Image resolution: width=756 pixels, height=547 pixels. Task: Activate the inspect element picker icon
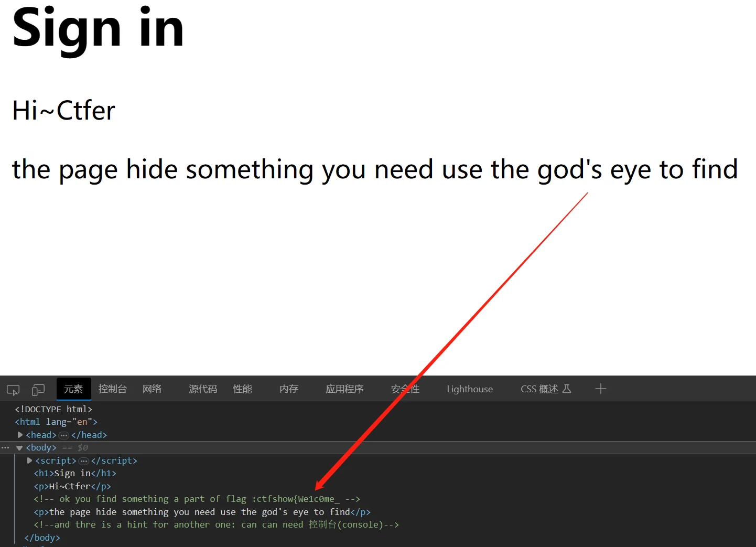[13, 390]
